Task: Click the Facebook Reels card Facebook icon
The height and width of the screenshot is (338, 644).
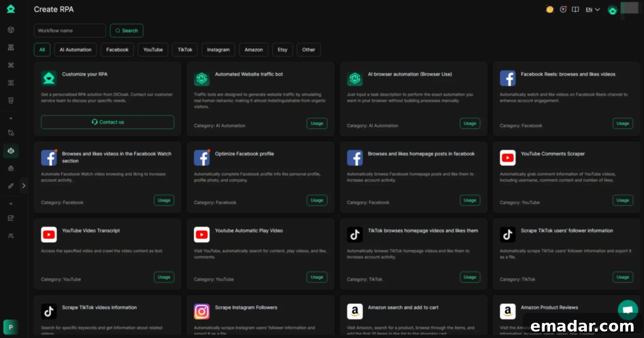Action: tap(507, 78)
